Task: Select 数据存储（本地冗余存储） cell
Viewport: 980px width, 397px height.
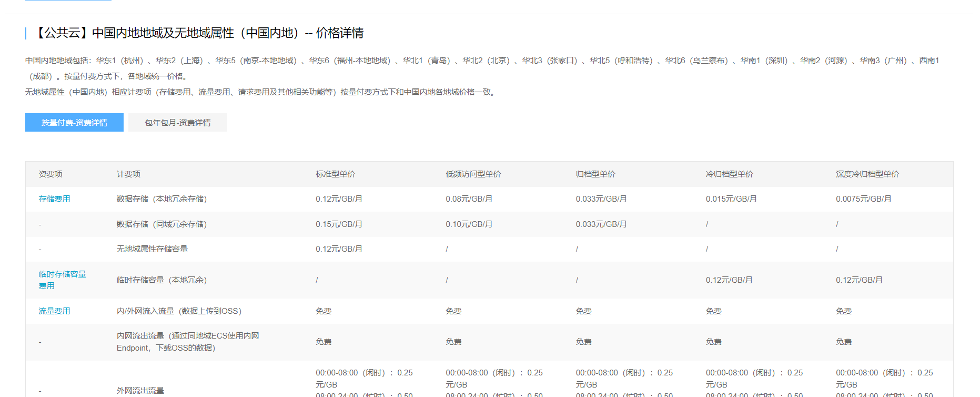Action: [x=161, y=199]
